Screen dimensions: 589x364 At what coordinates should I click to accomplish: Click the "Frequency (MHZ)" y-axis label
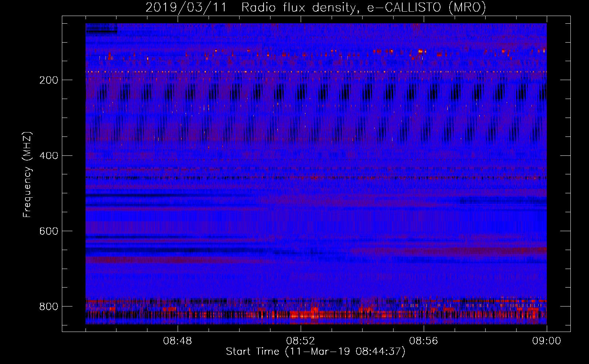pyautogui.click(x=27, y=174)
